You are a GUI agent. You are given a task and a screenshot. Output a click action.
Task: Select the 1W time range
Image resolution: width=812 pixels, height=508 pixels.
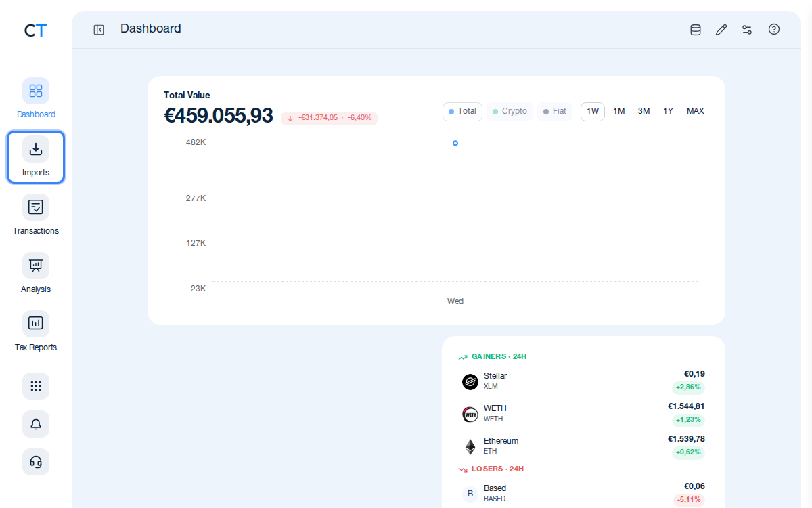(x=593, y=112)
